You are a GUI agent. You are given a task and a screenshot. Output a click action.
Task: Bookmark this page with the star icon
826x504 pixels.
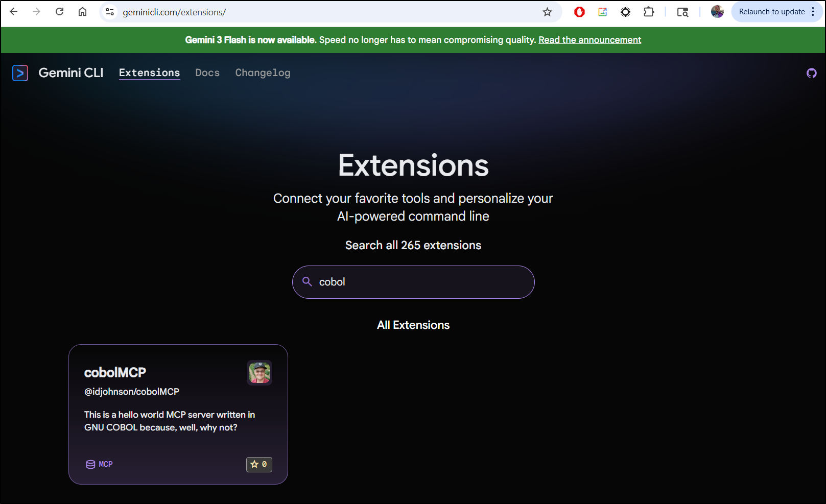tap(547, 12)
